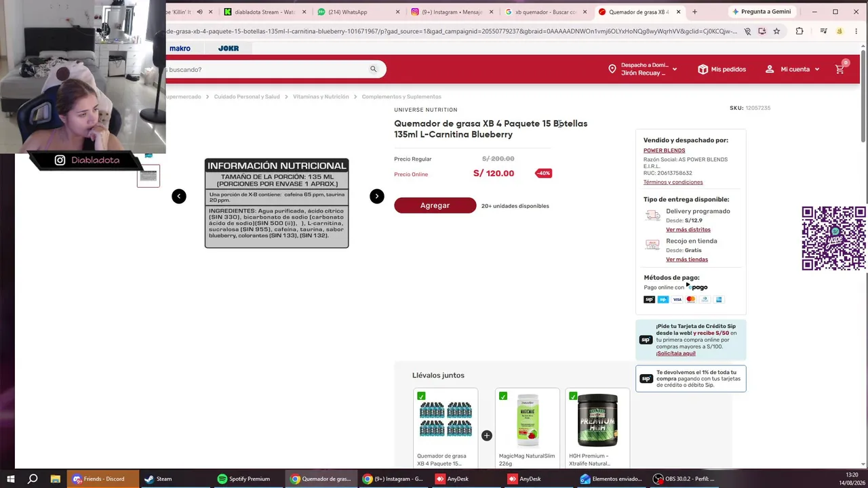Click the Instagram icon on the overlay

point(60,160)
